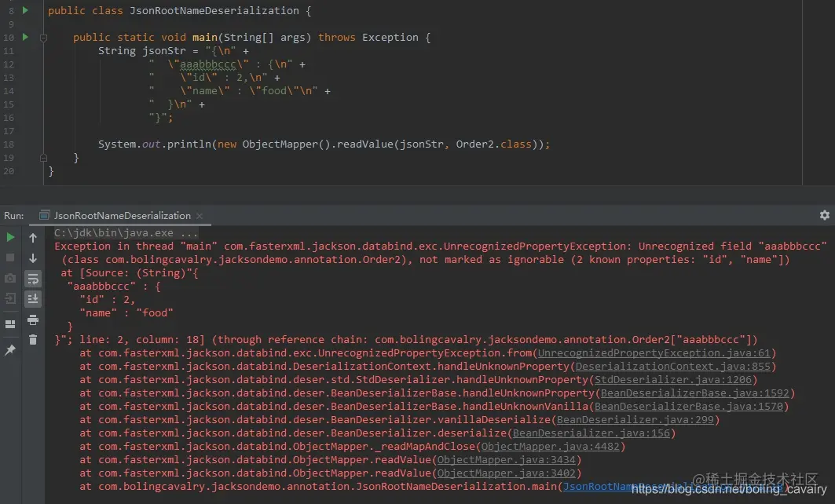Select the JsonRootNameDeserialization run tab
The width and height of the screenshot is (835, 504).
122,216
